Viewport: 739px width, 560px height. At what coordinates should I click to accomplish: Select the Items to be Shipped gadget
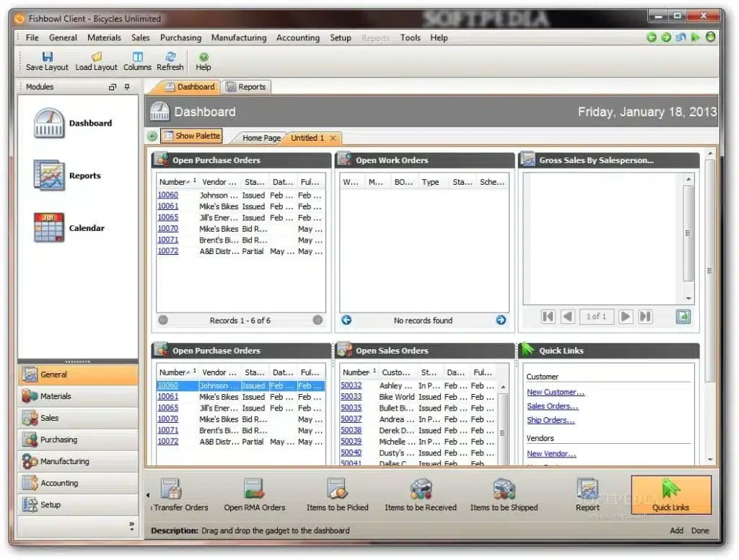504,495
